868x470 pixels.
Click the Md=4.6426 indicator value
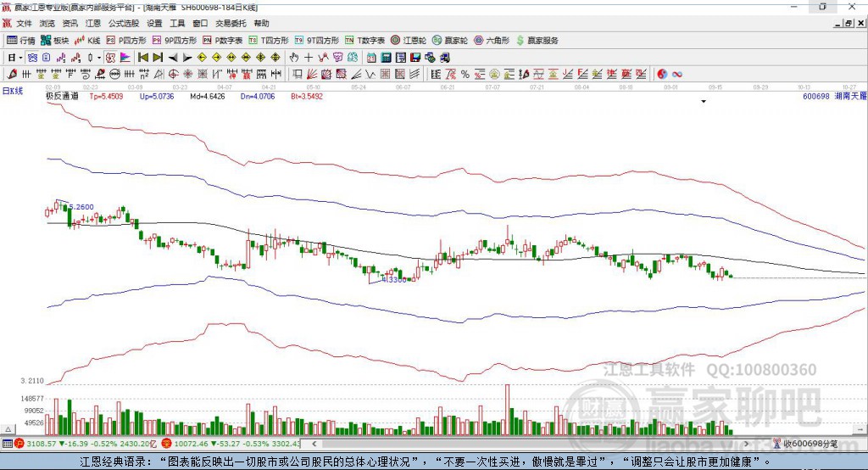click(208, 96)
